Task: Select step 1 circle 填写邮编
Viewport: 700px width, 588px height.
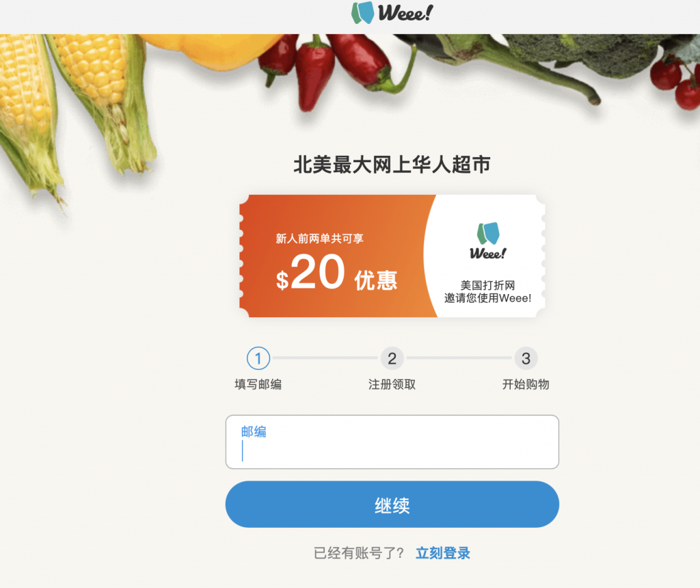Action: point(258,358)
